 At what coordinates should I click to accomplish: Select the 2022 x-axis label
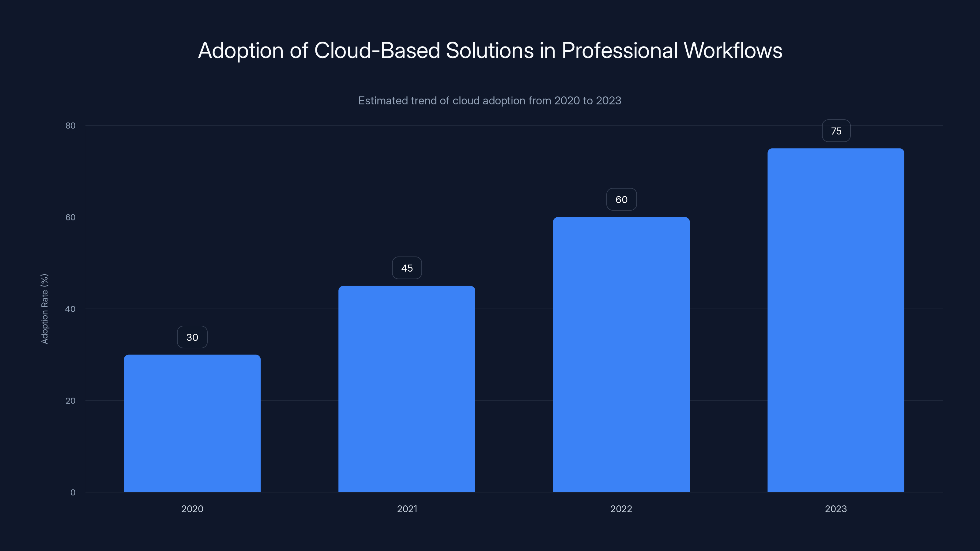(621, 509)
